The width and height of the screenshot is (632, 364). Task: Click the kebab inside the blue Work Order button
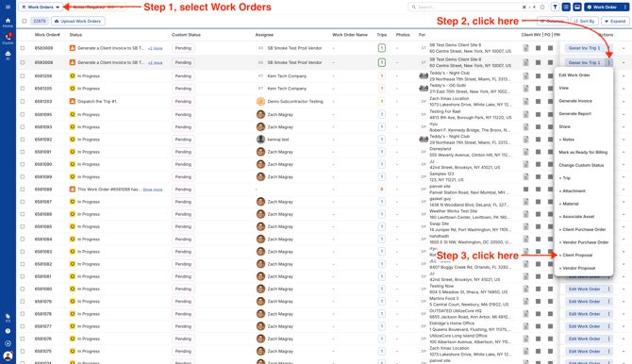pos(624,7)
